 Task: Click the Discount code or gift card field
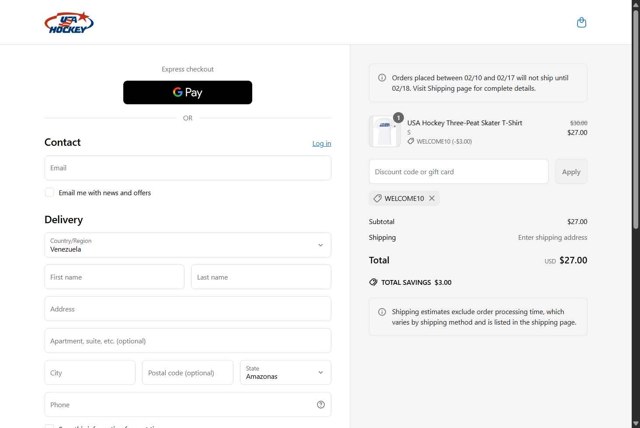pyautogui.click(x=458, y=172)
